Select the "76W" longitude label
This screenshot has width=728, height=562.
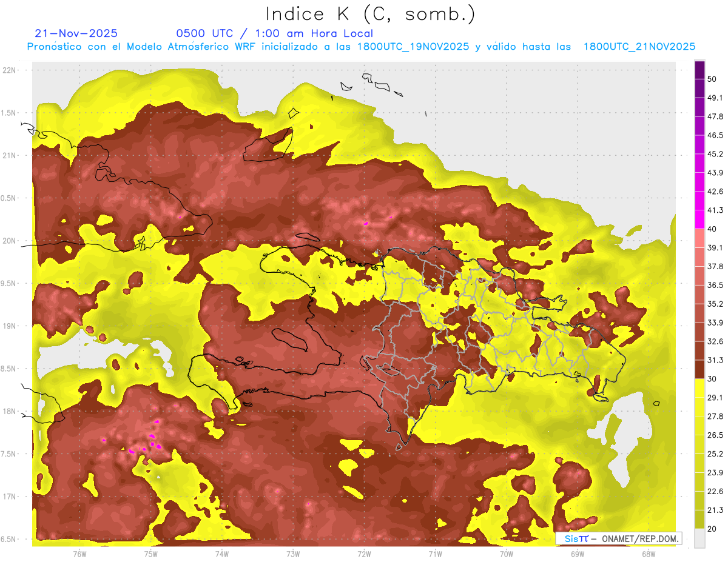79,554
